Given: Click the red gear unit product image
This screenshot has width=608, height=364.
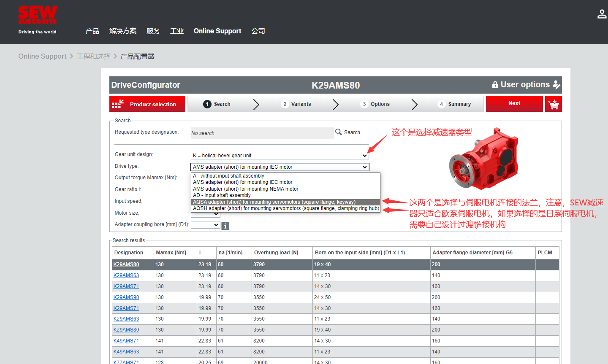Looking at the screenshot, I should pos(483,159).
